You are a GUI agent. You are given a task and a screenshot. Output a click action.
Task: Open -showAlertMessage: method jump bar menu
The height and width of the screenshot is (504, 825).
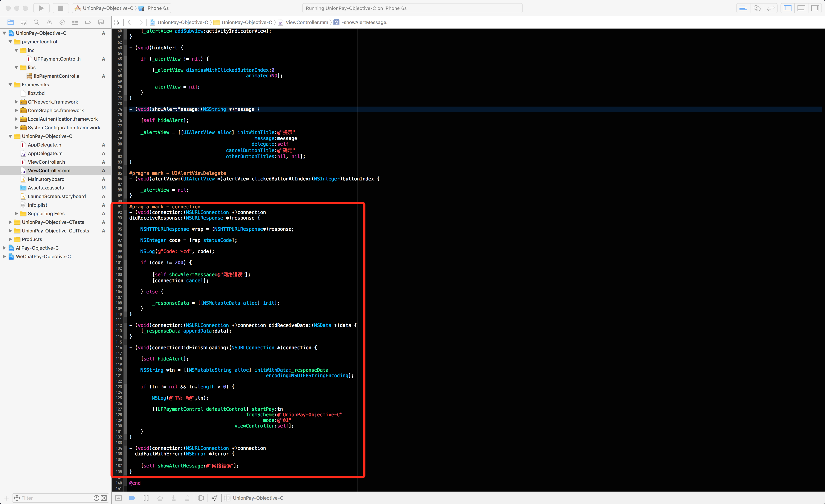coord(364,22)
